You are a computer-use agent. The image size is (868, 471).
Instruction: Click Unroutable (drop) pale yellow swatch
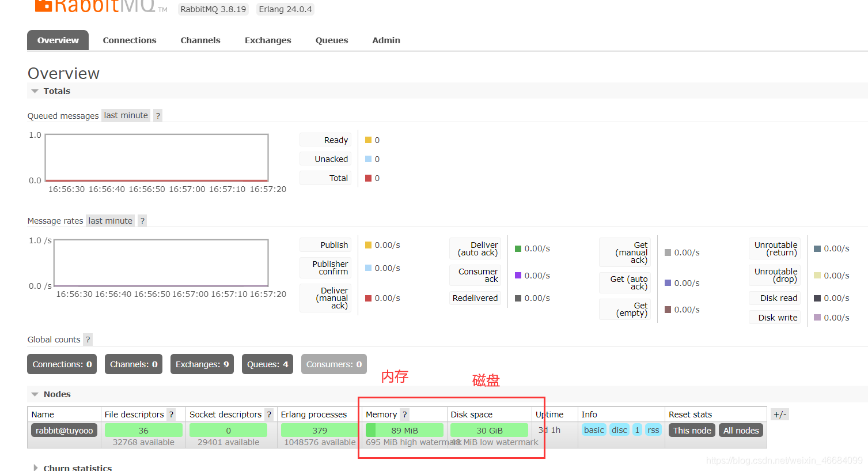point(817,276)
